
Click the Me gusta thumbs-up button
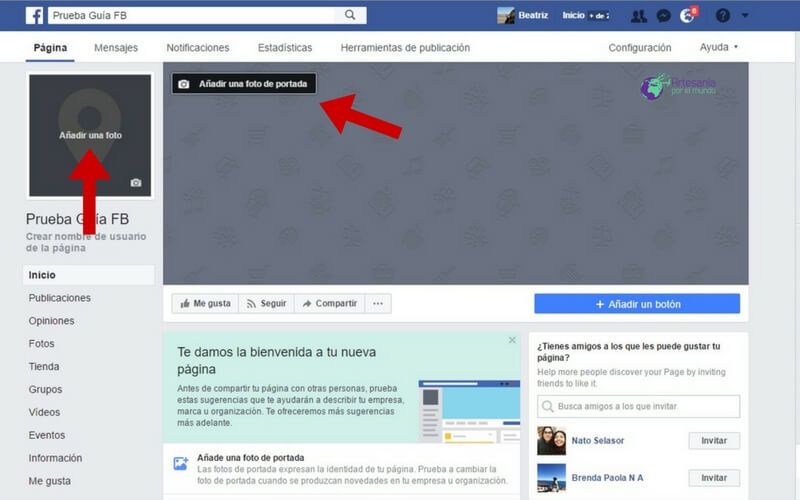(205, 304)
